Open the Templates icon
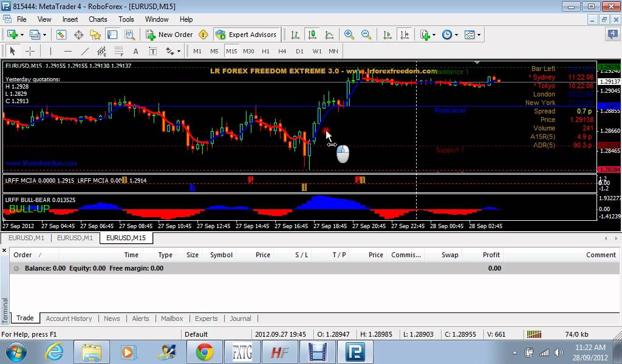 (x=470, y=35)
